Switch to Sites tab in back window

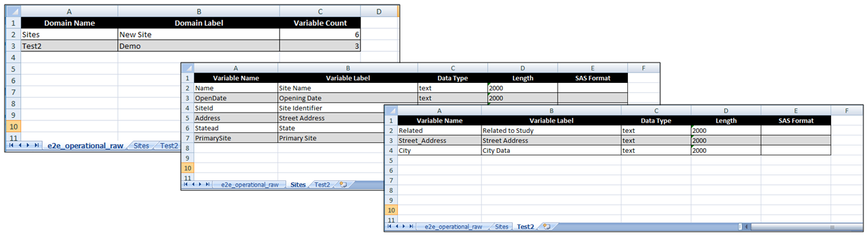coord(141,145)
